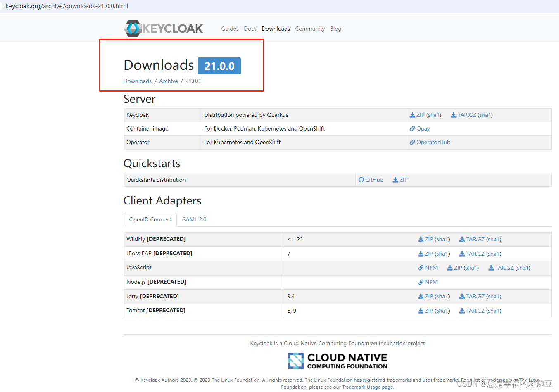559x392 pixels.
Task: Click the Keycloak logo
Action: point(163,29)
